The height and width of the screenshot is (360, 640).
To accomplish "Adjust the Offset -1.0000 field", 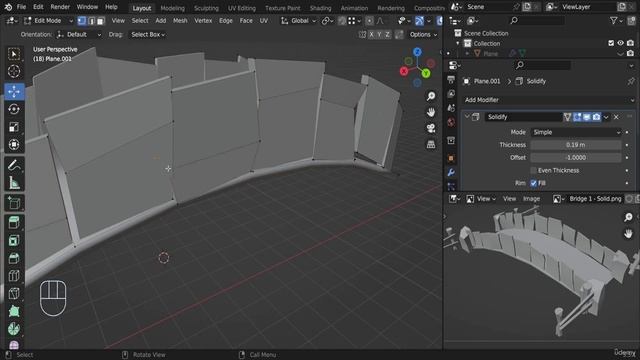I will 576,158.
